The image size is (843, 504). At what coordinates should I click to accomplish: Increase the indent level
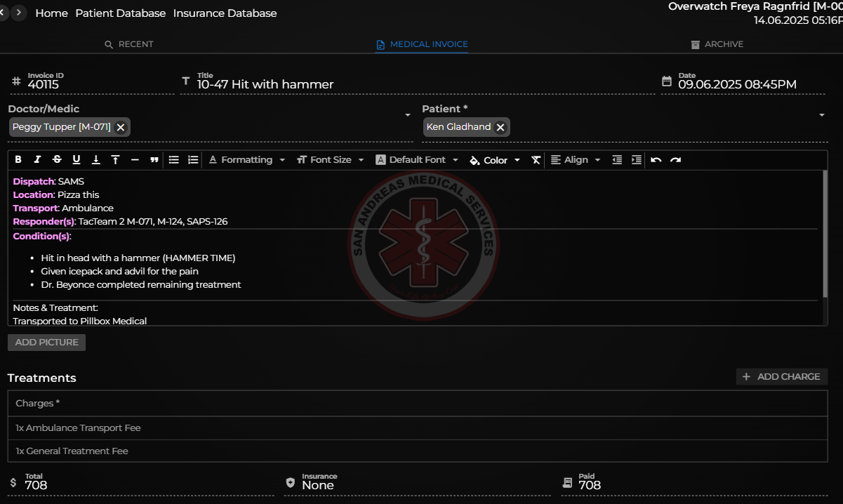click(x=637, y=160)
